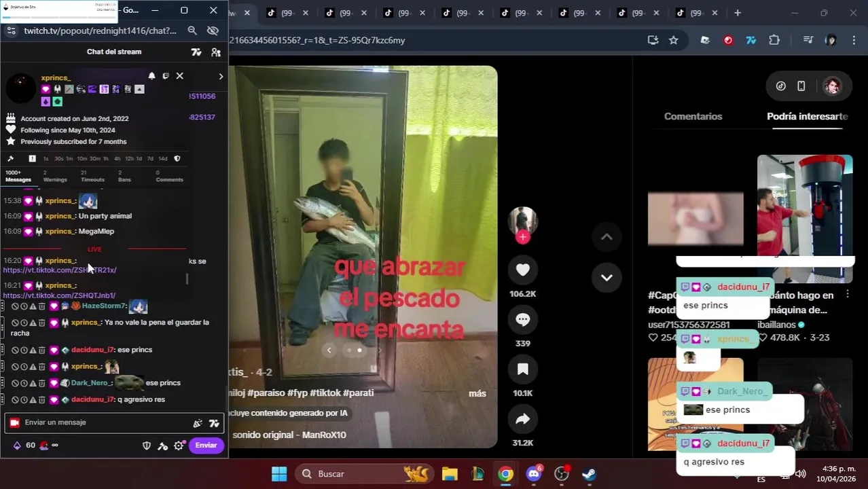Open 7TV menu in chat header
Screen dimensions: 868x489
coord(196,52)
